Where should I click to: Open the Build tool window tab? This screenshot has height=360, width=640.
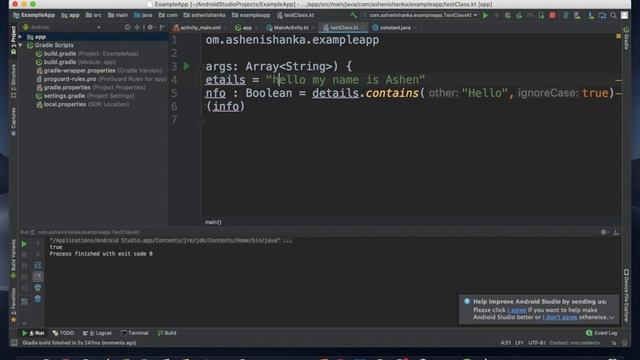167,333
